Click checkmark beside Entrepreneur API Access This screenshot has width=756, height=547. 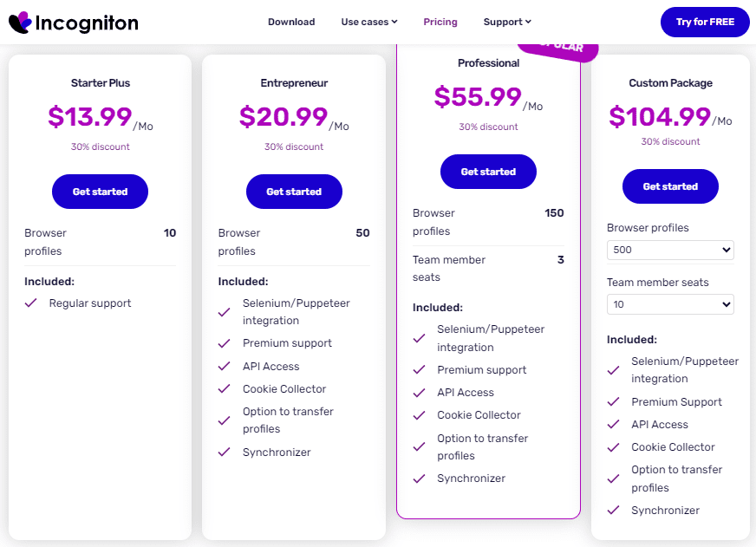tap(225, 367)
